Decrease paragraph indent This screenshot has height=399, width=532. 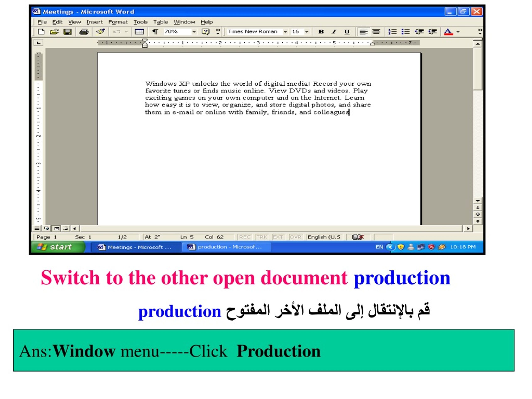click(419, 32)
